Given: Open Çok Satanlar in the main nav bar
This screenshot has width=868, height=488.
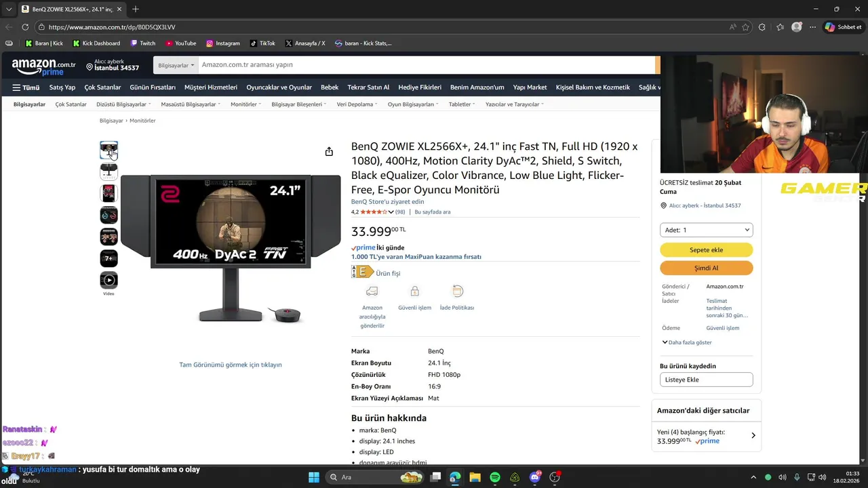Looking at the screenshot, I should tap(102, 87).
